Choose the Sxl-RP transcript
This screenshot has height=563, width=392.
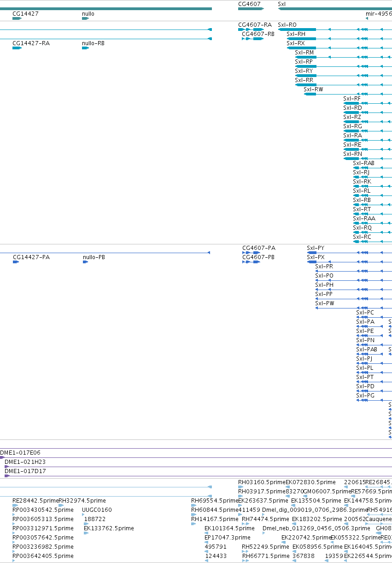click(x=304, y=61)
